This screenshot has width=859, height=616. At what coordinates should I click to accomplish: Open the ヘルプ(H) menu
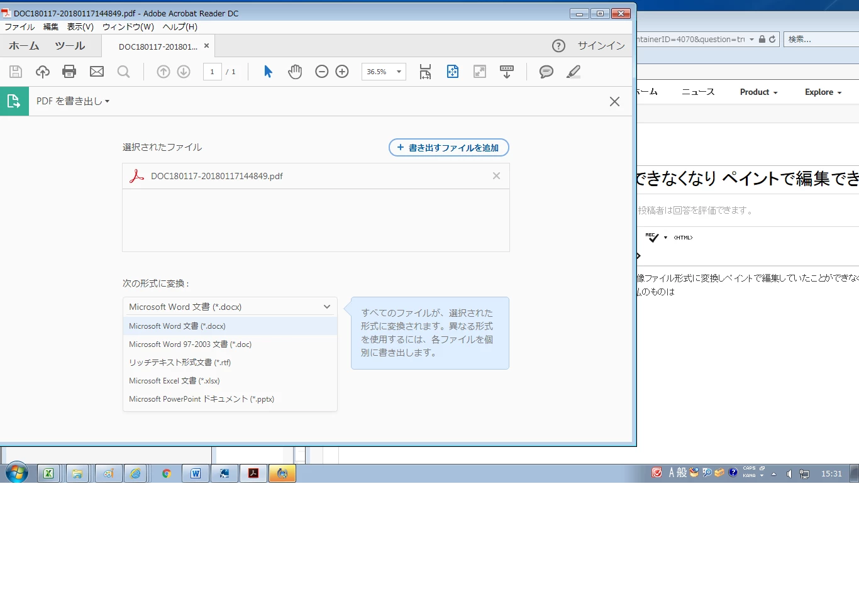click(180, 27)
